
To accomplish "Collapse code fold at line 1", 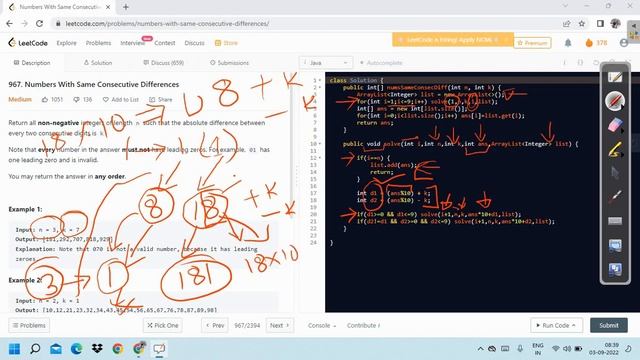I will click(x=320, y=80).
